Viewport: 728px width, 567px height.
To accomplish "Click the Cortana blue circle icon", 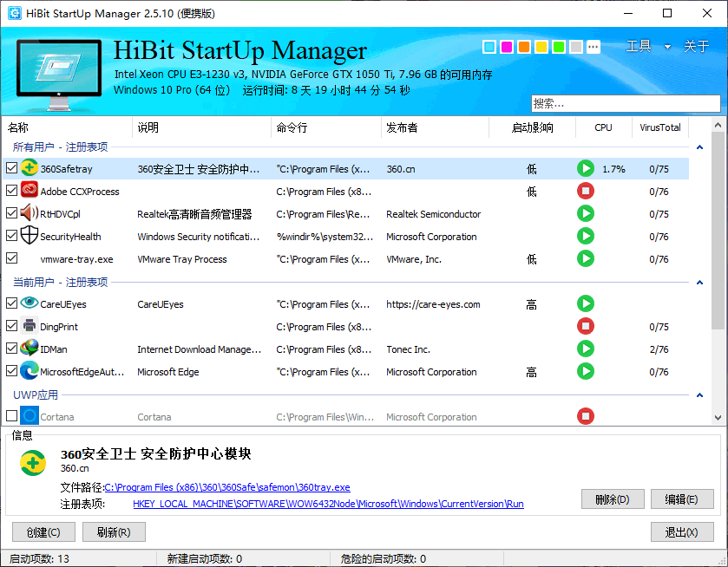I will click(x=30, y=416).
